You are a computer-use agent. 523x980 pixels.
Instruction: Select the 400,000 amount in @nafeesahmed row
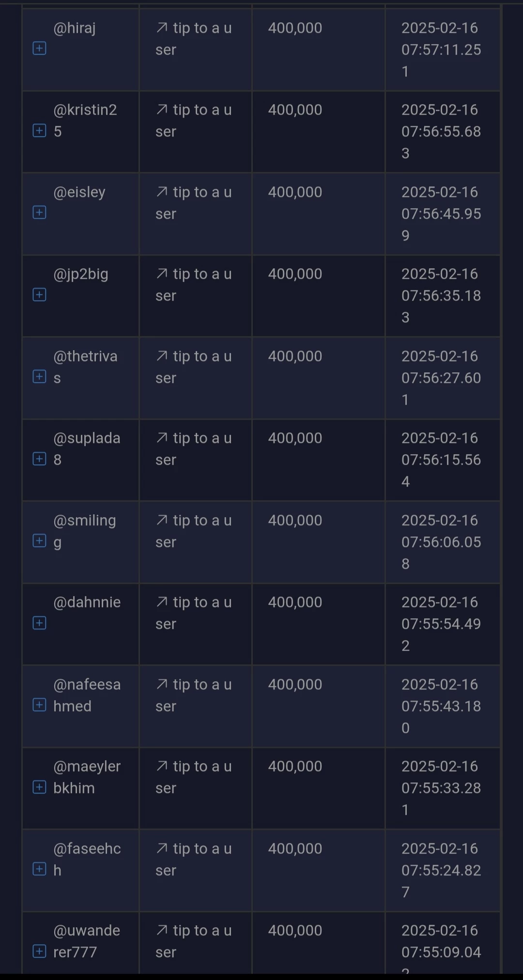tap(295, 685)
